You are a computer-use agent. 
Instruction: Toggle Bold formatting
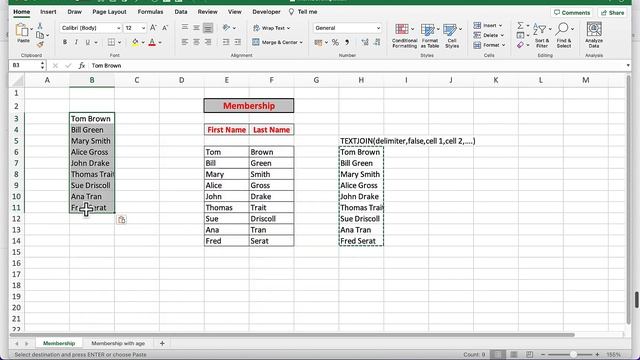[65, 42]
